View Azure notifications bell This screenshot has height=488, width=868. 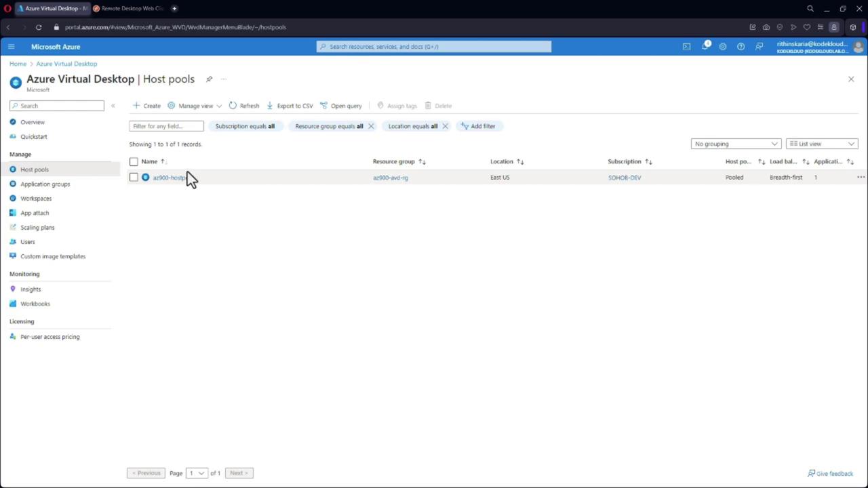pos(705,46)
